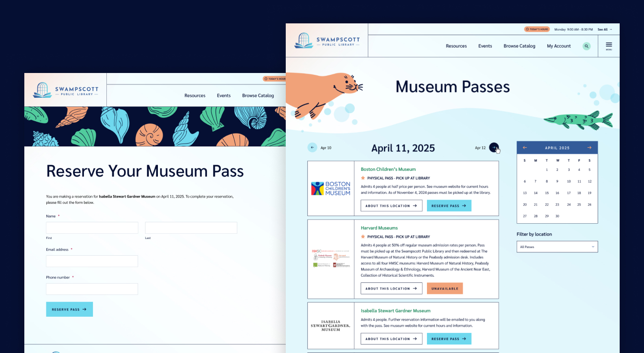Screen dimensions: 644x353
Task: Select April 20 in the calendar
Action: point(525,204)
